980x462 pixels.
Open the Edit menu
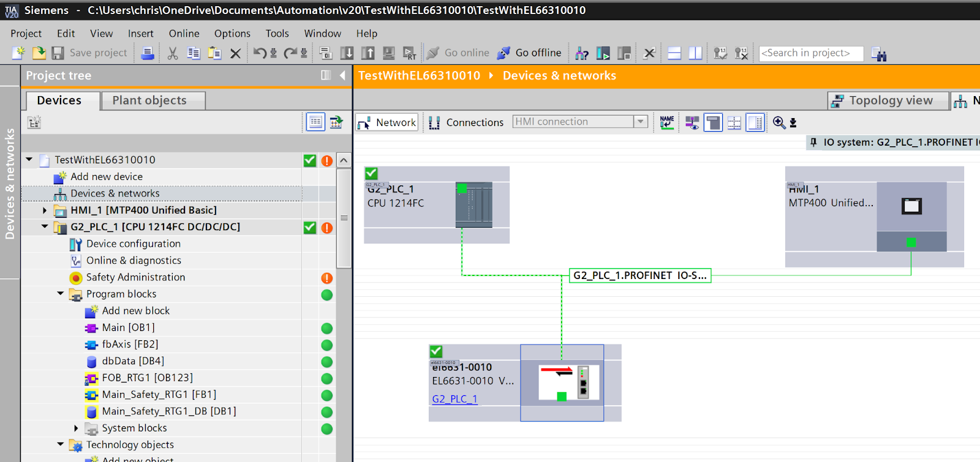pos(66,34)
